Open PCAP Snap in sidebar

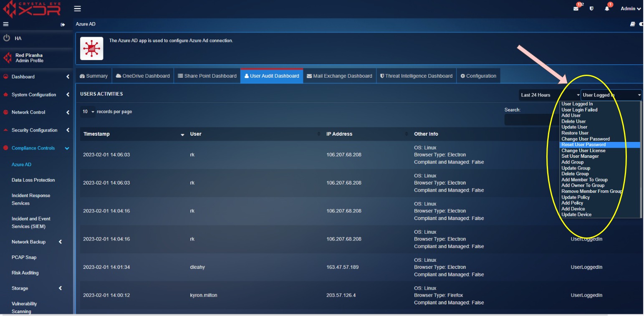pyautogui.click(x=24, y=257)
